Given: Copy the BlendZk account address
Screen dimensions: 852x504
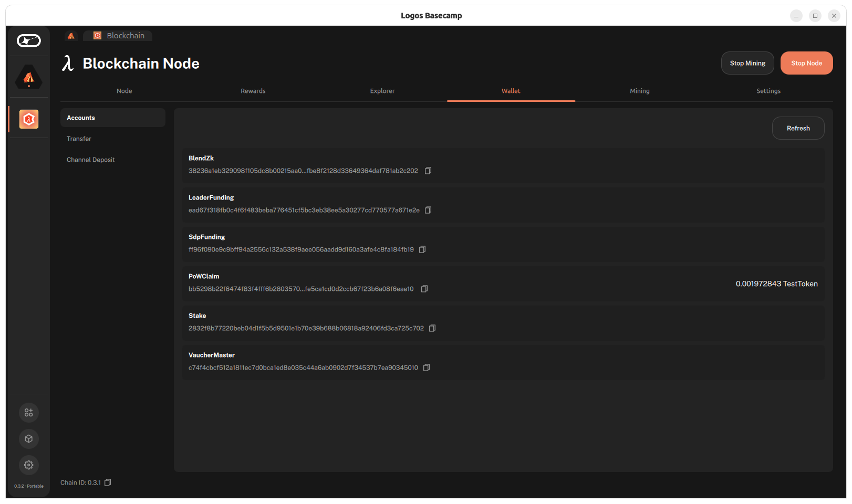Looking at the screenshot, I should pos(428,171).
